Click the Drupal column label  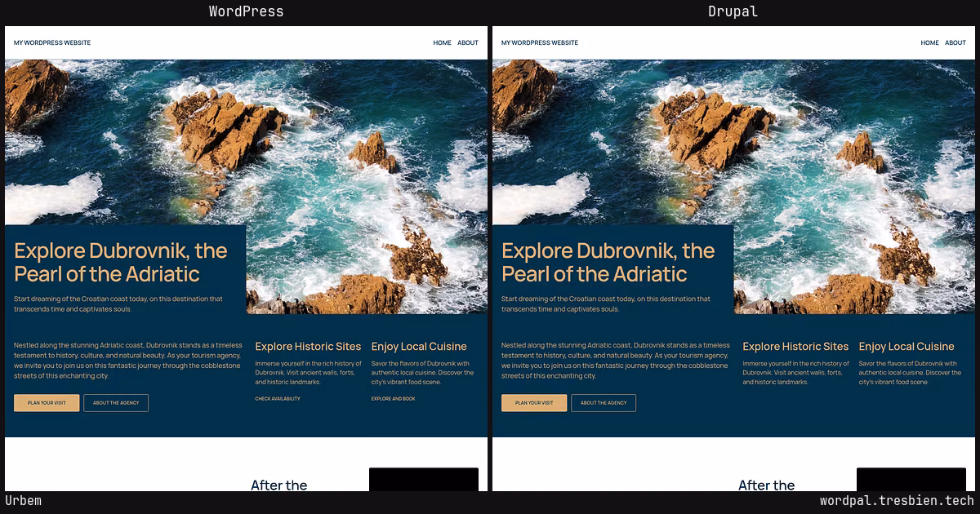[x=733, y=11]
